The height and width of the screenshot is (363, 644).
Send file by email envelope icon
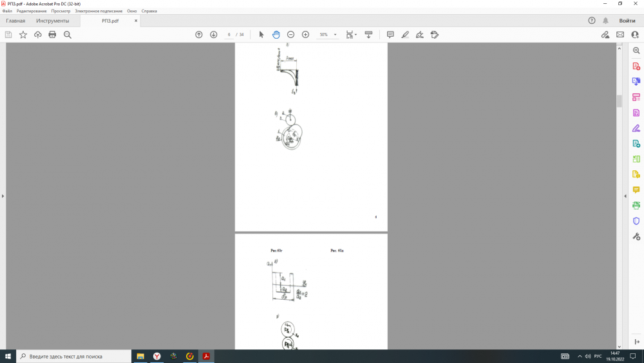tap(620, 35)
